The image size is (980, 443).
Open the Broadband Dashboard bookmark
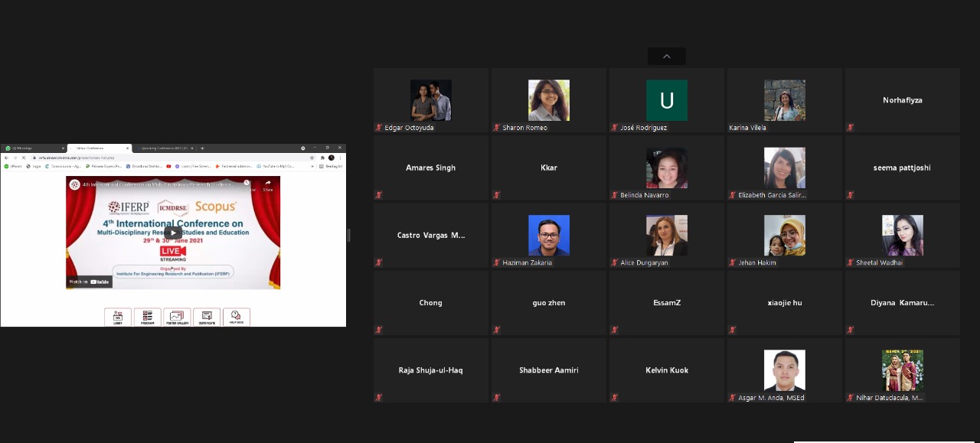point(145,166)
